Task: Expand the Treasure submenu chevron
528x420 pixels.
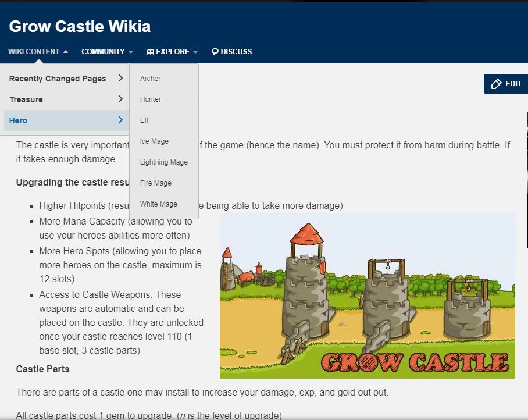Action: (x=120, y=99)
